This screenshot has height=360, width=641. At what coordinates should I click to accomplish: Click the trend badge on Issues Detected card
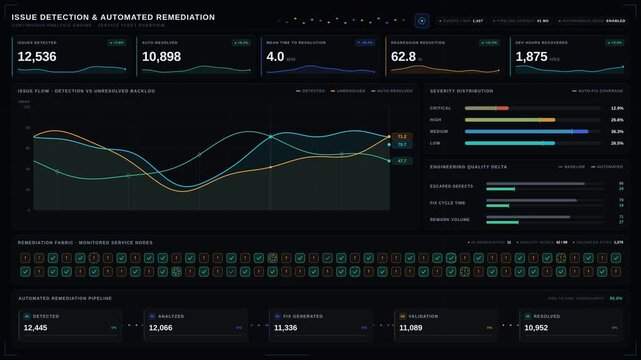pos(117,42)
